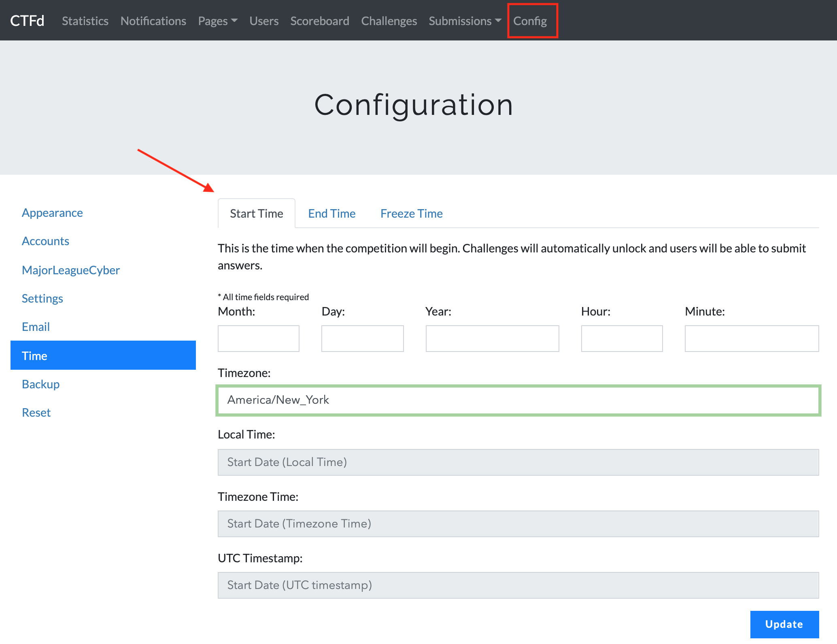This screenshot has height=644, width=837.
Task: Expand the Pages dropdown menu
Action: (217, 21)
